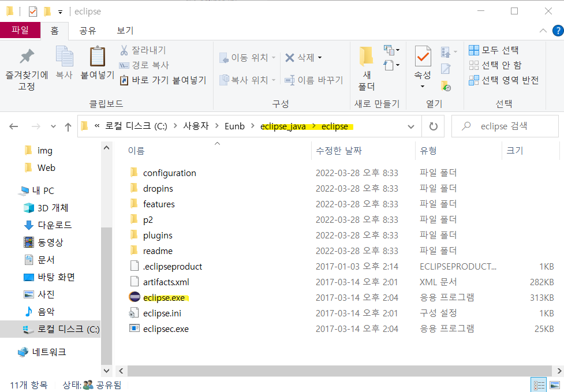Switch to the 공유 (Share) tab
The width and height of the screenshot is (564, 392).
click(x=88, y=31)
